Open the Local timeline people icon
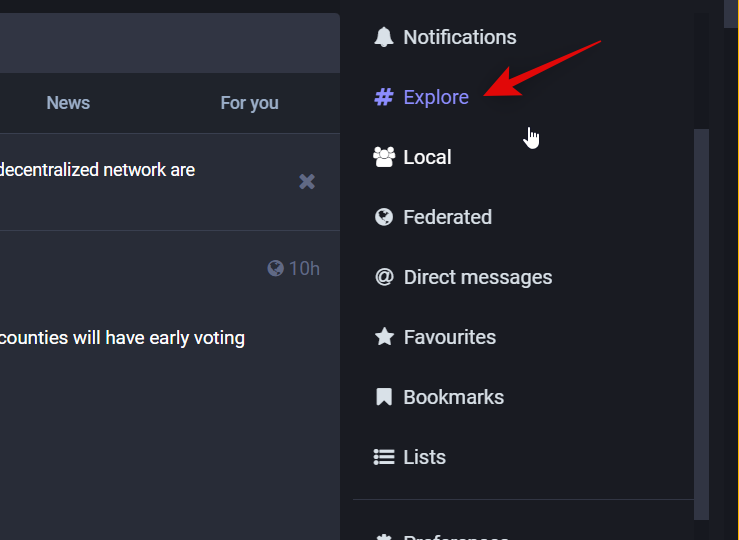Viewport: 739px width, 540px height. click(x=384, y=157)
